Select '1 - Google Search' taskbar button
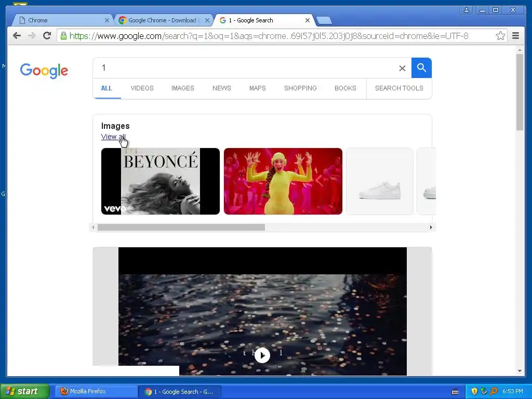 click(180, 392)
